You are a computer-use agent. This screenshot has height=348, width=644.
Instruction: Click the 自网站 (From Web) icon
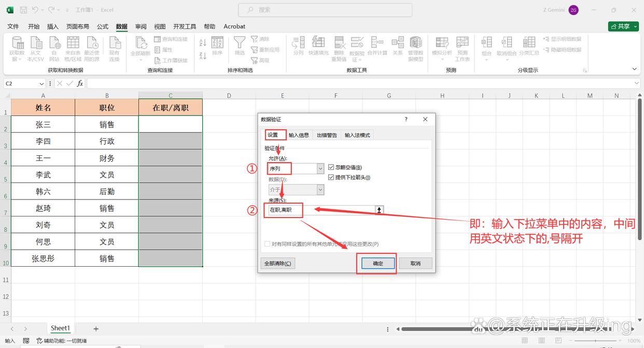click(54, 43)
